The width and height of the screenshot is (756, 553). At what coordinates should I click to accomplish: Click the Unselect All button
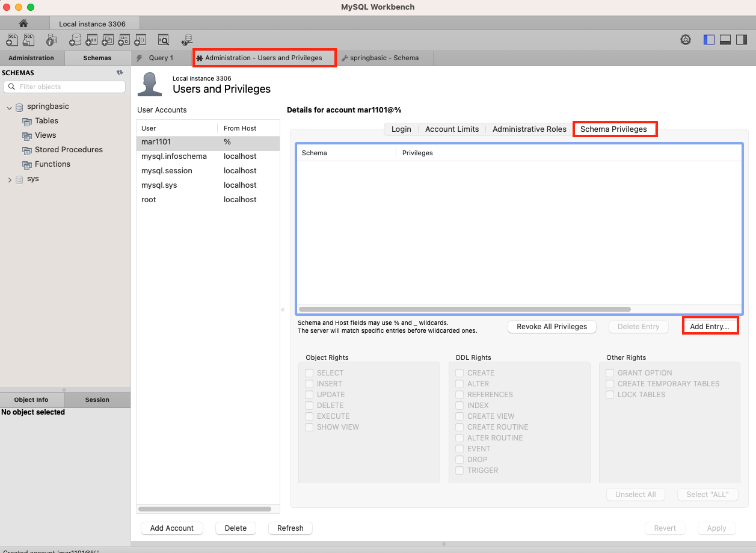(x=636, y=494)
